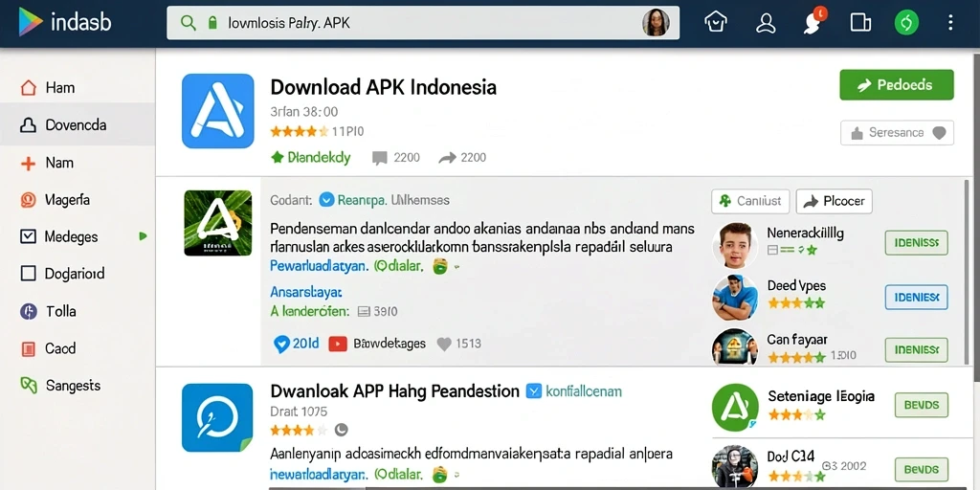This screenshot has width=980, height=490.
Task: Open notifications icon with red badge
Action: click(x=813, y=22)
